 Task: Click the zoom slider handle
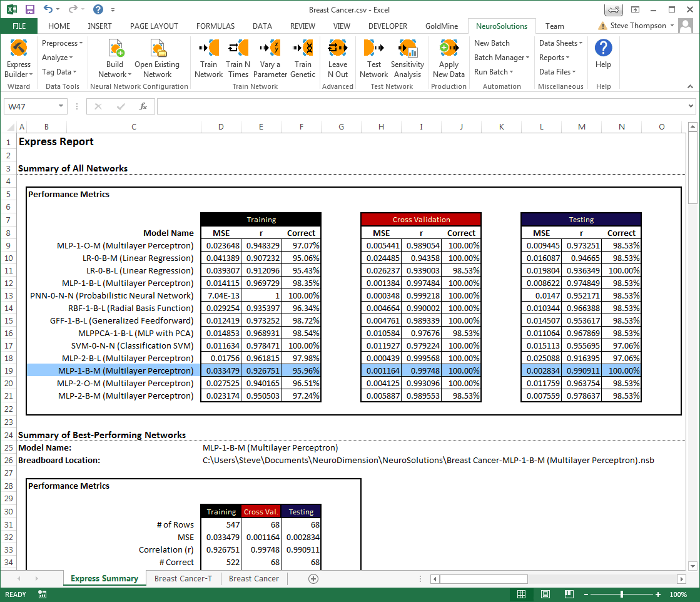pyautogui.click(x=621, y=594)
